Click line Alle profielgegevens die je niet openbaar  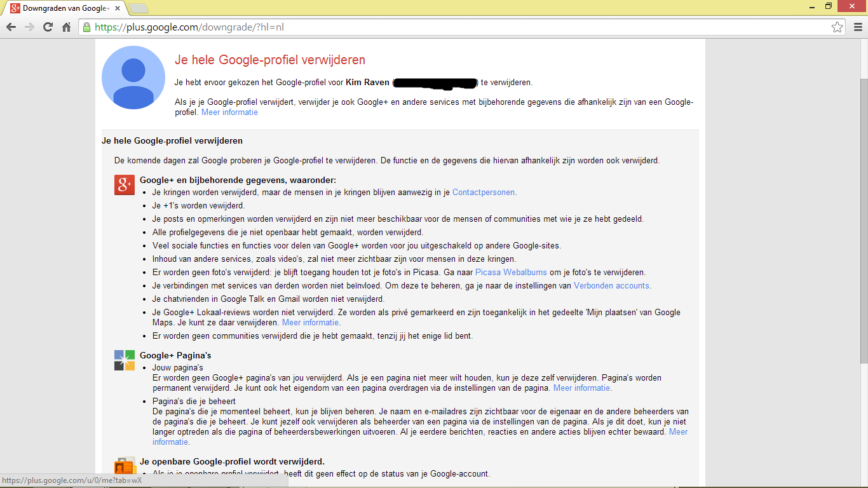(x=288, y=232)
